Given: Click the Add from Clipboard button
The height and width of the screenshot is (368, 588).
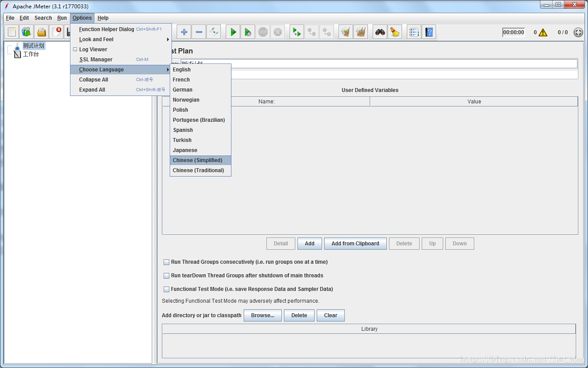Looking at the screenshot, I should tap(355, 244).
